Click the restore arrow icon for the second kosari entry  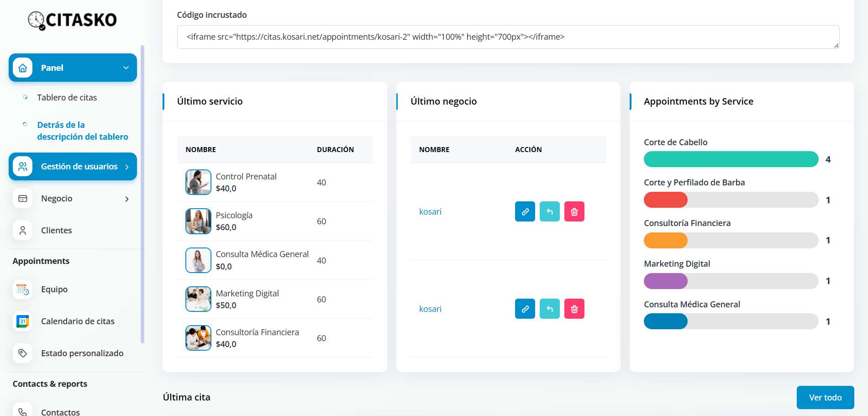click(549, 309)
